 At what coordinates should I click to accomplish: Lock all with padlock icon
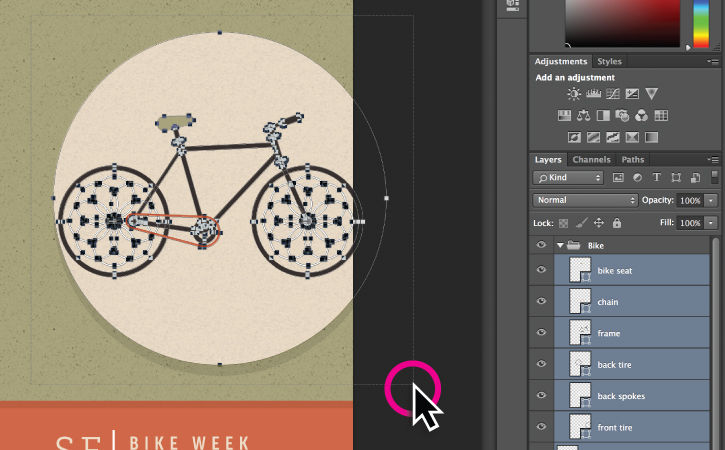617,223
